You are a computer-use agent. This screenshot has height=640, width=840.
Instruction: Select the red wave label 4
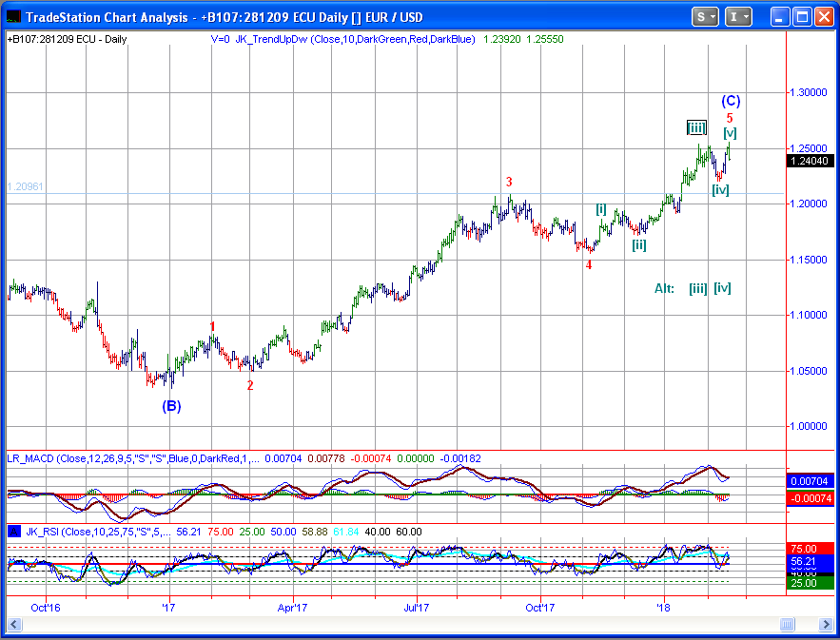click(589, 264)
